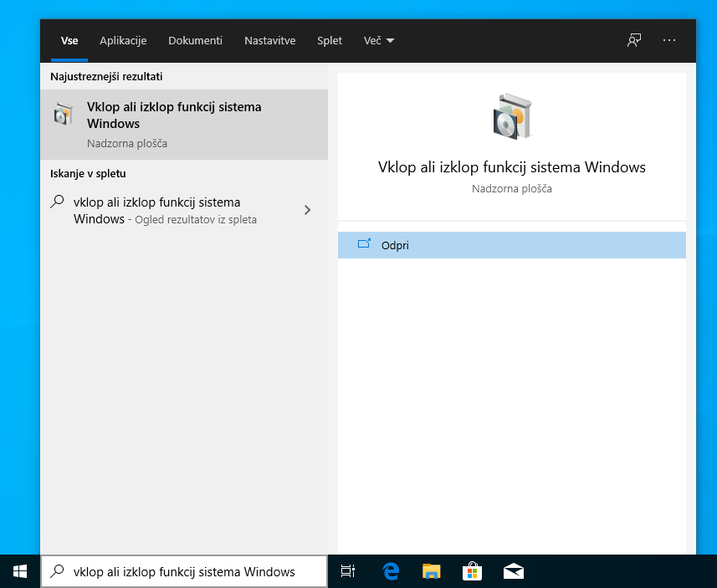Screen dimensions: 717x588
Task: Click the Najustreznejši rezultati heading
Action: point(106,76)
